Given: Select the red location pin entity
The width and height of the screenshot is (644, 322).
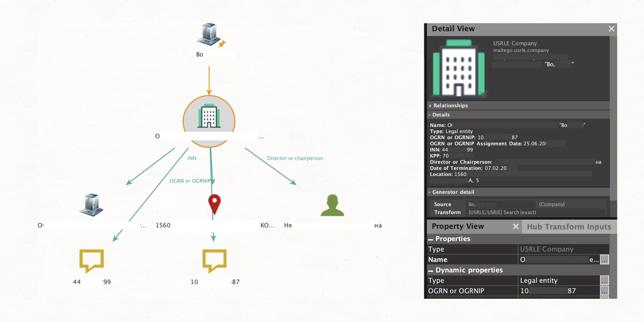Looking at the screenshot, I should point(214,204).
